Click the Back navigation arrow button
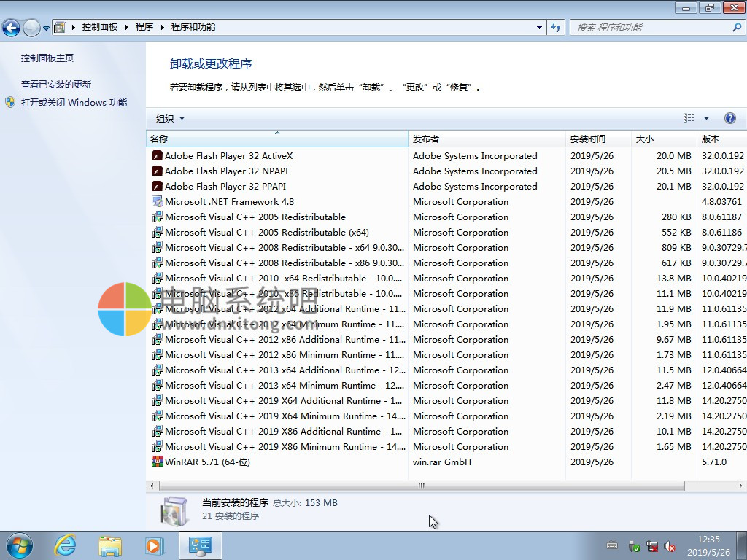The width and height of the screenshot is (747, 560). tap(12, 28)
